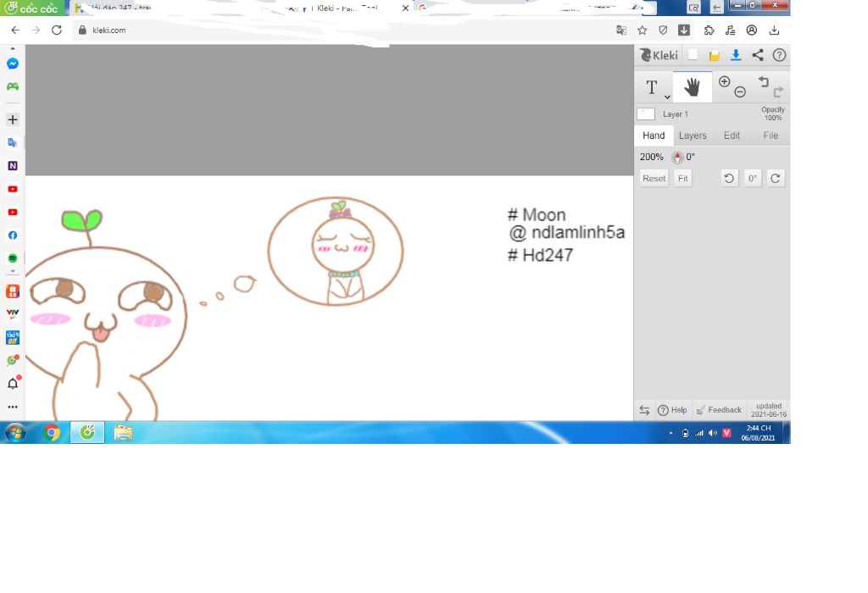Image resolution: width=868 pixels, height=593 pixels.
Task: Switch to the Edit tab
Action: click(x=732, y=136)
